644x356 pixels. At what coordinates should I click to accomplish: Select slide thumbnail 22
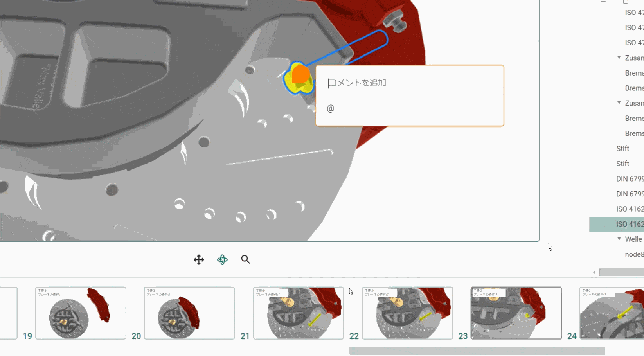pyautogui.click(x=407, y=313)
